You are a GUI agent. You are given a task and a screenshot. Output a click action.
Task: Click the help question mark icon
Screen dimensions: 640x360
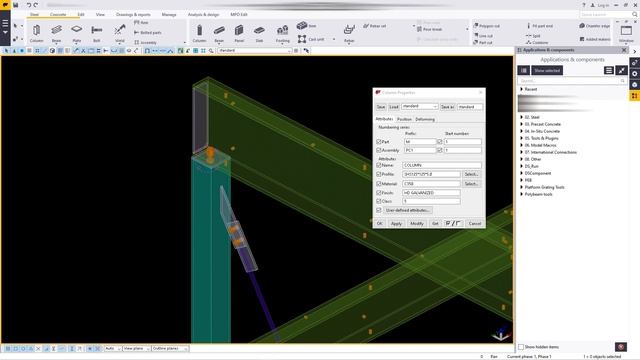tap(584, 5)
